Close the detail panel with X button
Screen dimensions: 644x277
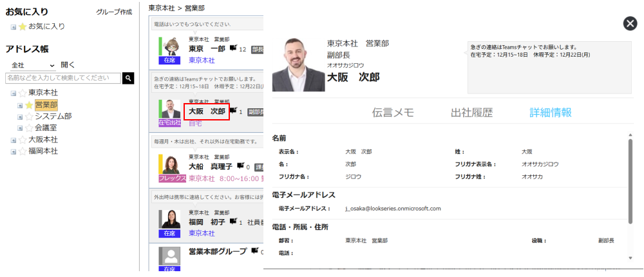click(x=630, y=24)
